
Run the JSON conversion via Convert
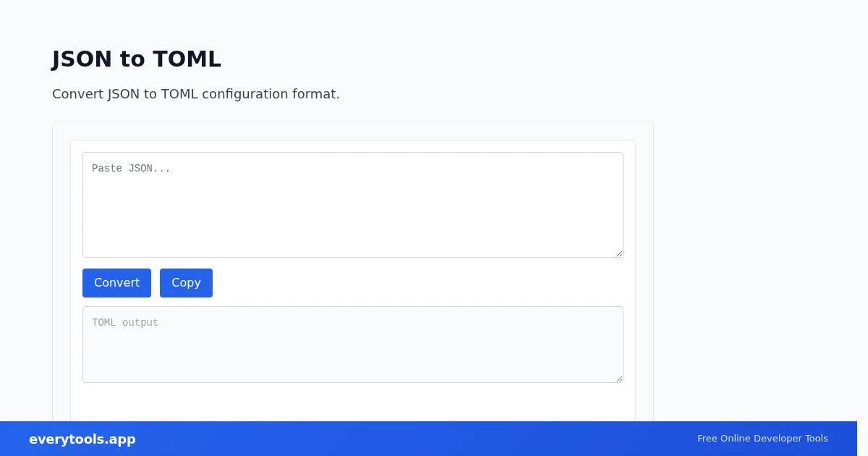[x=116, y=283]
